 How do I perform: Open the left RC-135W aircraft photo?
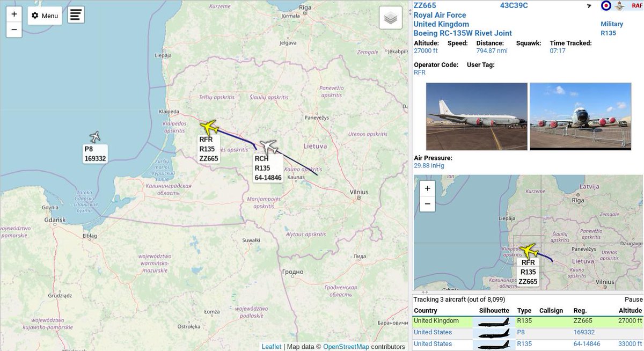477,116
